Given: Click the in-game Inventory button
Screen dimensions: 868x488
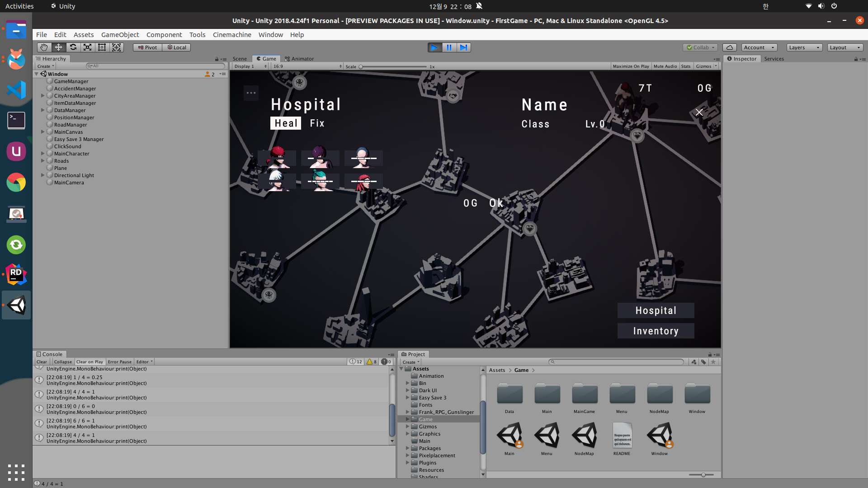Looking at the screenshot, I should click(x=656, y=331).
